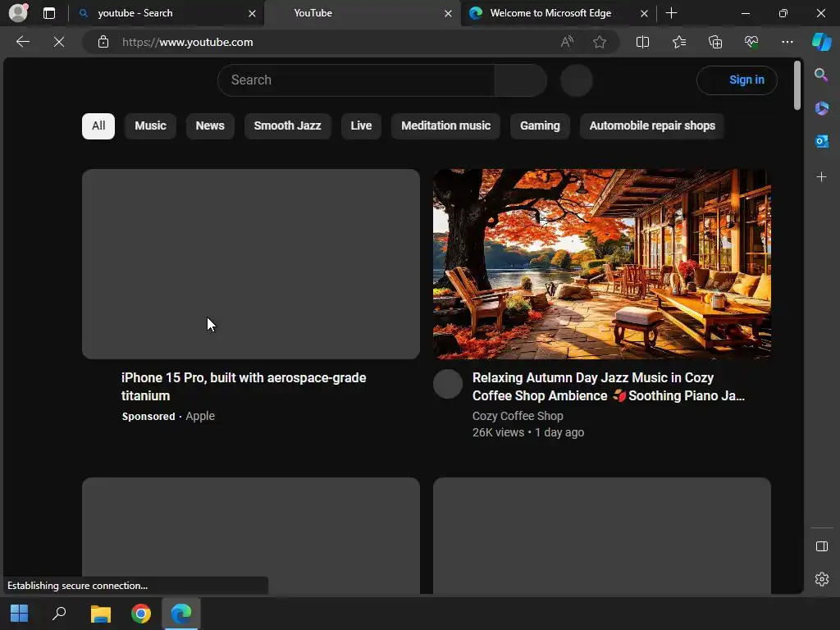
Task: Select the Music filter chip
Action: point(151,126)
